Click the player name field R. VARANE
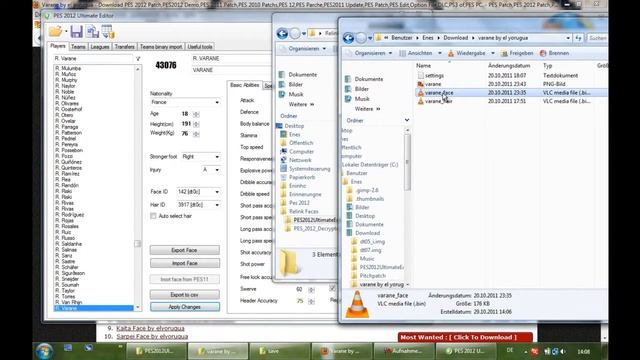Image resolution: width=640 pixels, height=360 pixels. [x=232, y=58]
